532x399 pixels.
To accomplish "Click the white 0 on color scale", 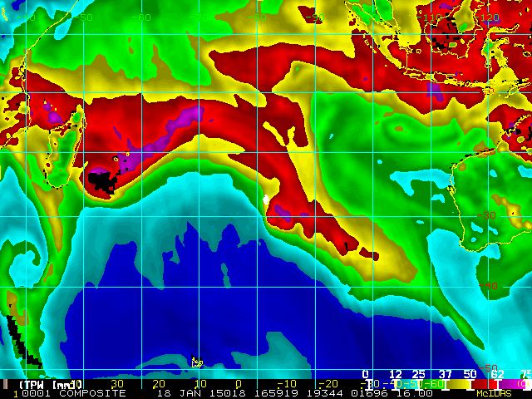I will [x=365, y=374].
